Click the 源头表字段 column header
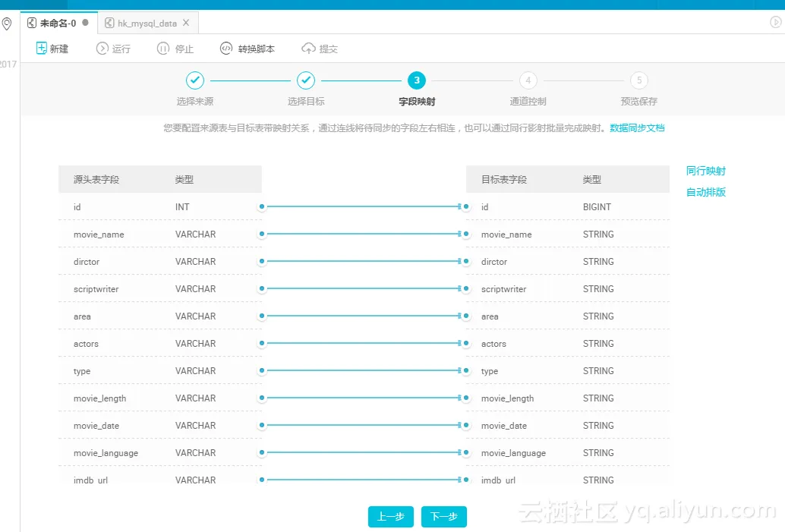This screenshot has width=785, height=532. pyautogui.click(x=96, y=180)
